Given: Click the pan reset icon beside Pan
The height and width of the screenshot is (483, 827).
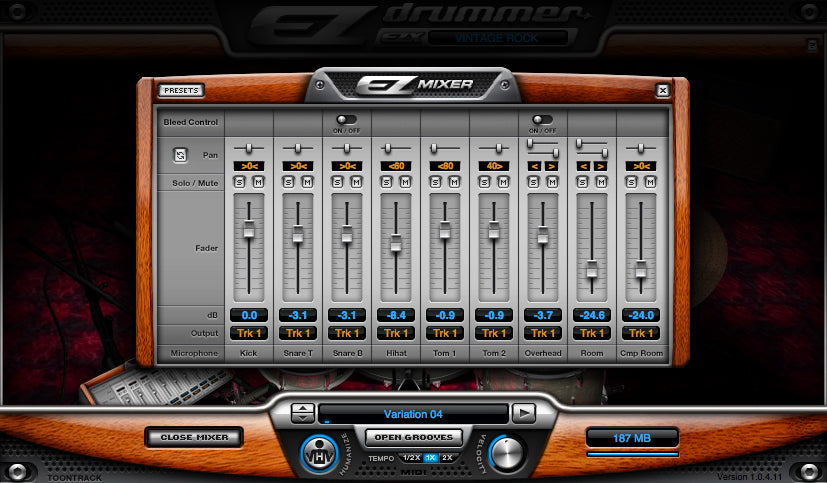Looking at the screenshot, I should (181, 155).
